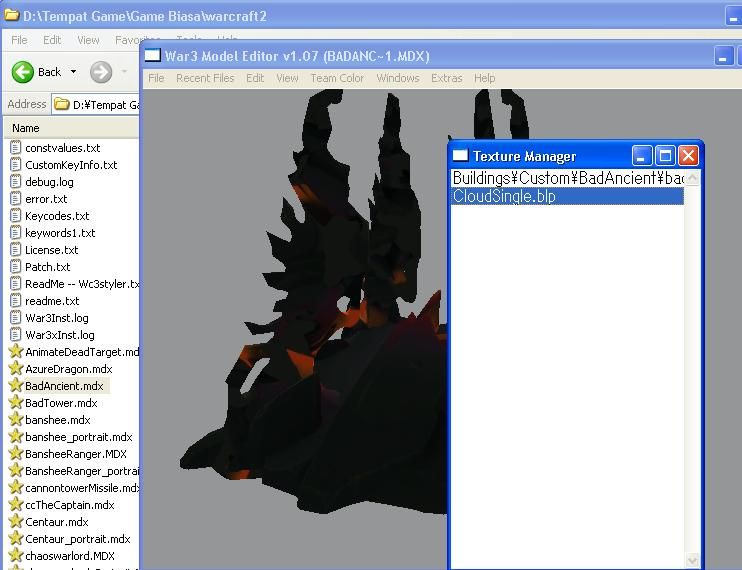The height and width of the screenshot is (570, 742).
Task: Click document icon next to License.txt
Action: click(16, 250)
